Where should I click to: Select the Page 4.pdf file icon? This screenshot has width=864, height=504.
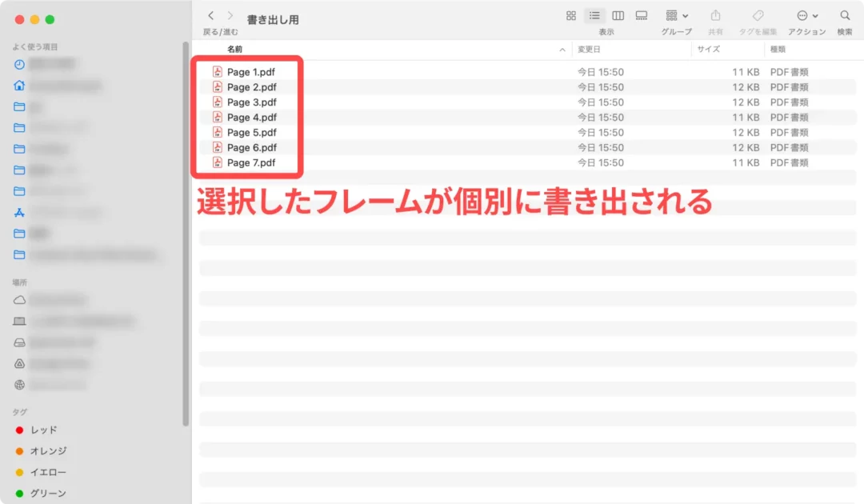217,118
